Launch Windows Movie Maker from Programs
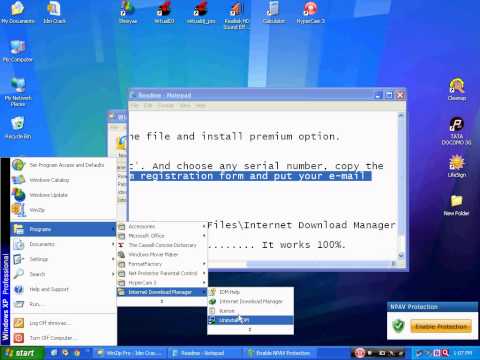Screen dimensions: 480x360 coord(162,254)
